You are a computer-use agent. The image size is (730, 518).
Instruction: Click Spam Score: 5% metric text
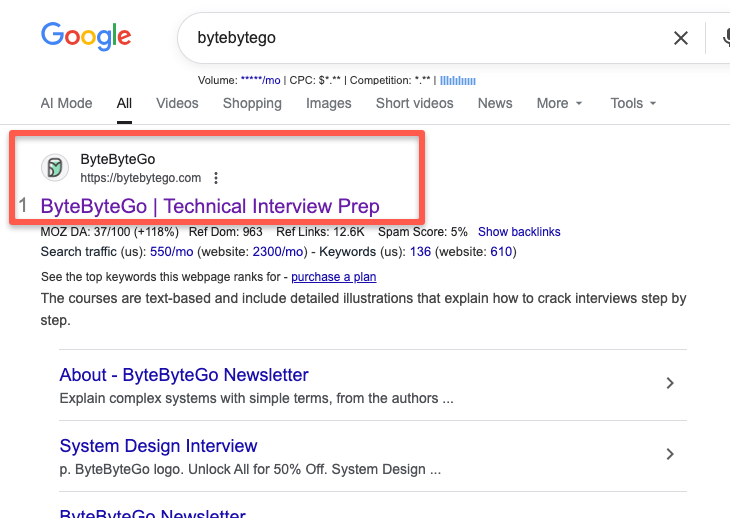click(422, 232)
